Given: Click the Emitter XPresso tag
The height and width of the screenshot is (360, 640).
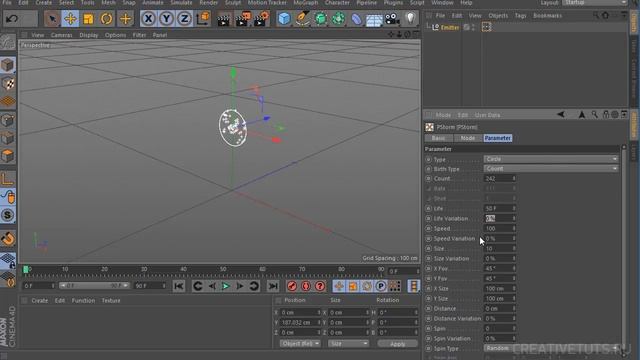Looking at the screenshot, I should [486, 27].
